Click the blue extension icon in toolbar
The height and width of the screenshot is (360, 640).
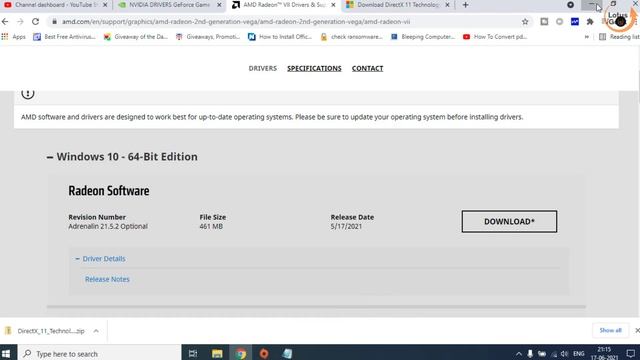[x=575, y=22]
